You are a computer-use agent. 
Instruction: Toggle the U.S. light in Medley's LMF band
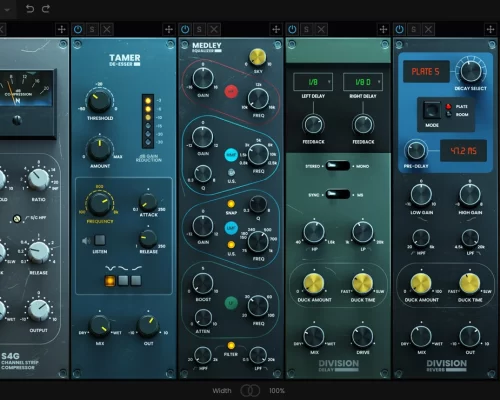tap(231, 245)
